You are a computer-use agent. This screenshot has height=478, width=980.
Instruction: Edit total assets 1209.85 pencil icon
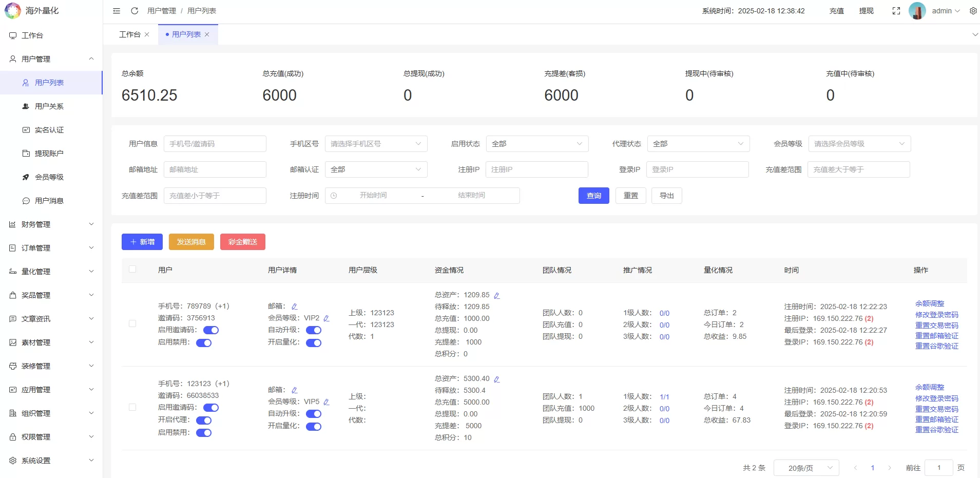[496, 296]
